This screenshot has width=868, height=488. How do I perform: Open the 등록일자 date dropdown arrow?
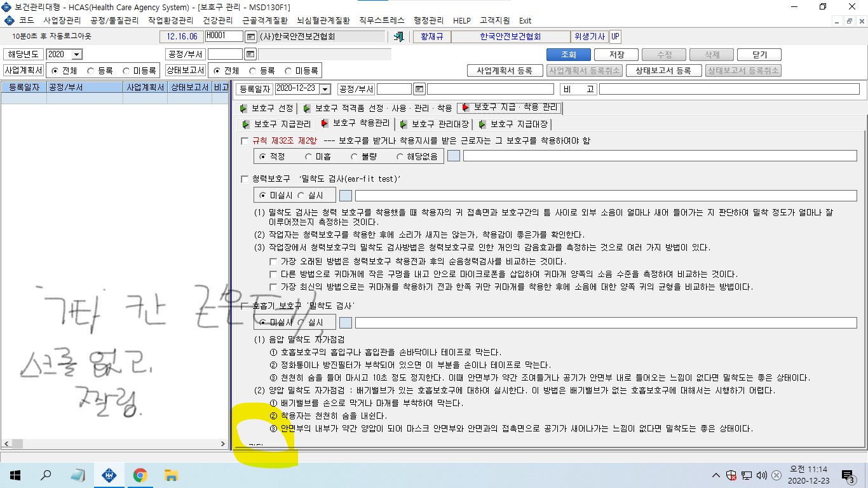tap(325, 89)
